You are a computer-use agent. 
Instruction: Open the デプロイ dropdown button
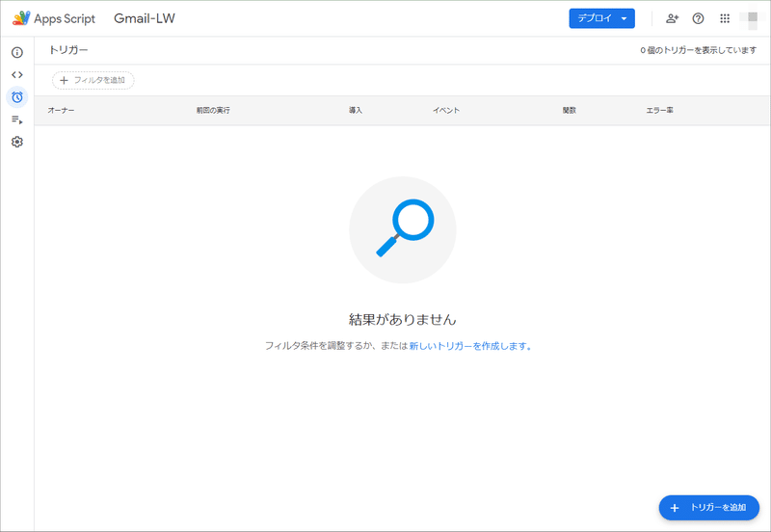point(601,18)
